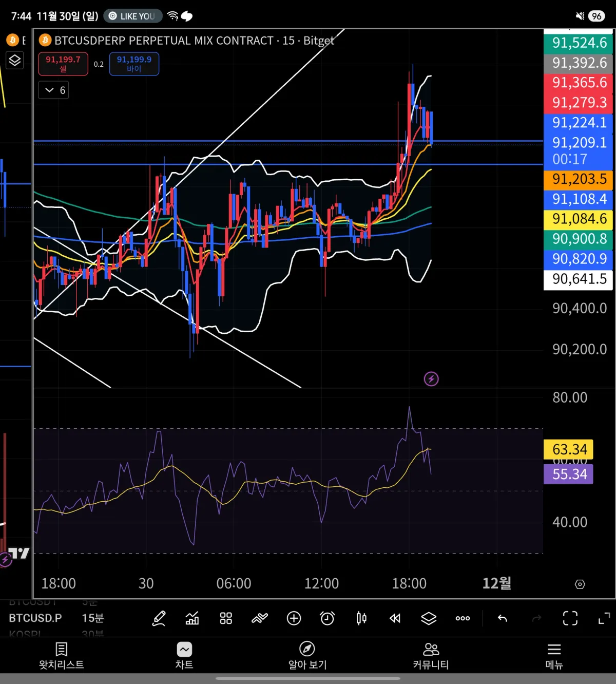Change the candlestick chart type
This screenshot has height=684, width=616.
[361, 618]
